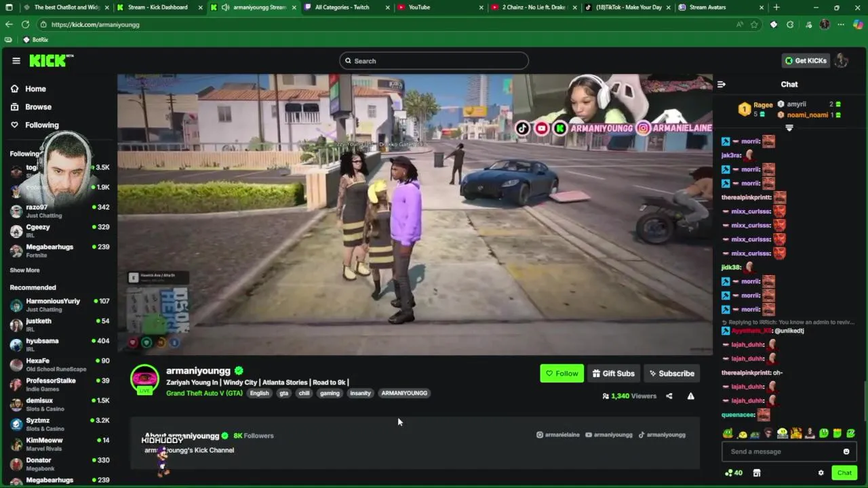This screenshot has height=488, width=868.
Task: Switch to All Categories - Twitch tab
Action: click(346, 7)
